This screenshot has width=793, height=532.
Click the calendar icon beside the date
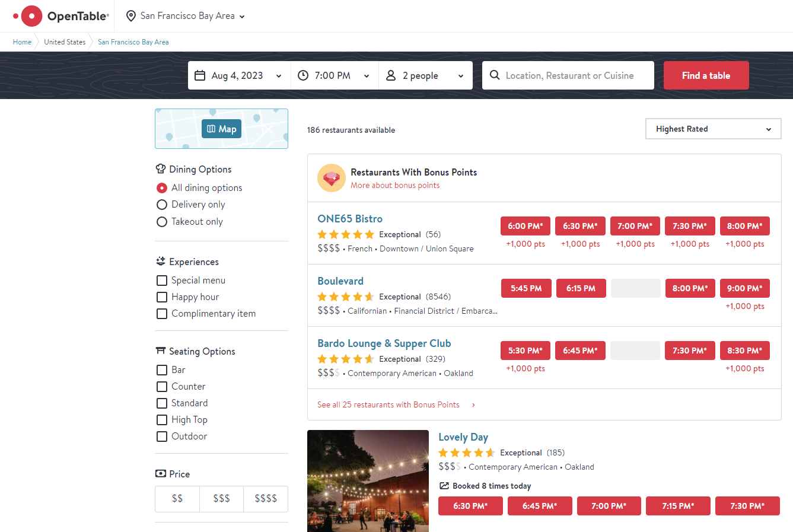tap(200, 75)
